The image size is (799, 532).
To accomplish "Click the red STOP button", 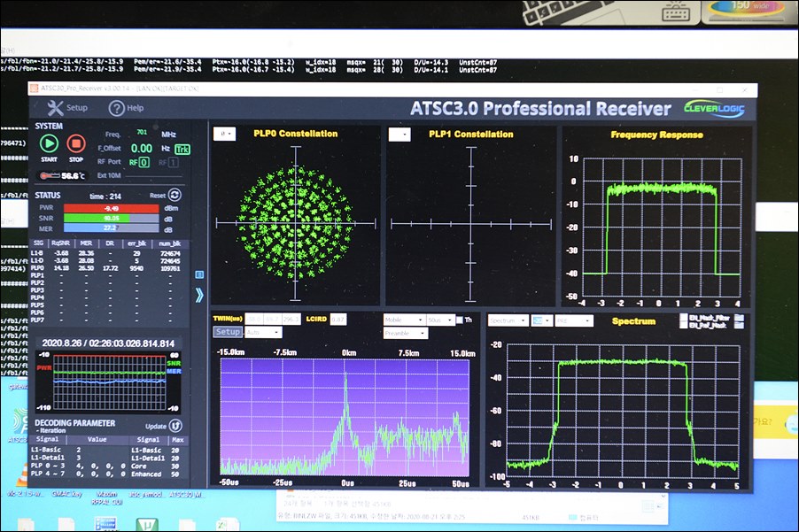I will [76, 143].
